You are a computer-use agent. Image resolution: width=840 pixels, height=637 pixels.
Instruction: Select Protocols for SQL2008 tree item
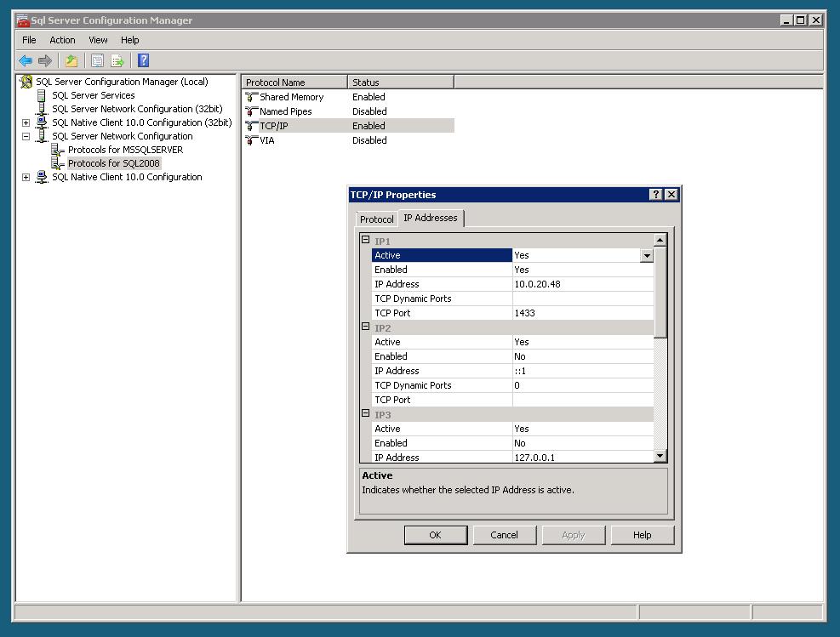click(x=113, y=163)
